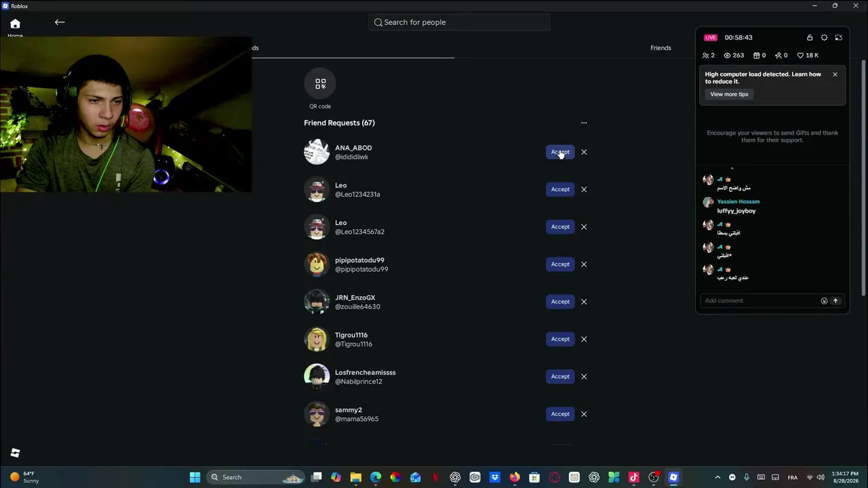
Task: Accept friend request from @Leo1234231a
Action: pos(560,189)
